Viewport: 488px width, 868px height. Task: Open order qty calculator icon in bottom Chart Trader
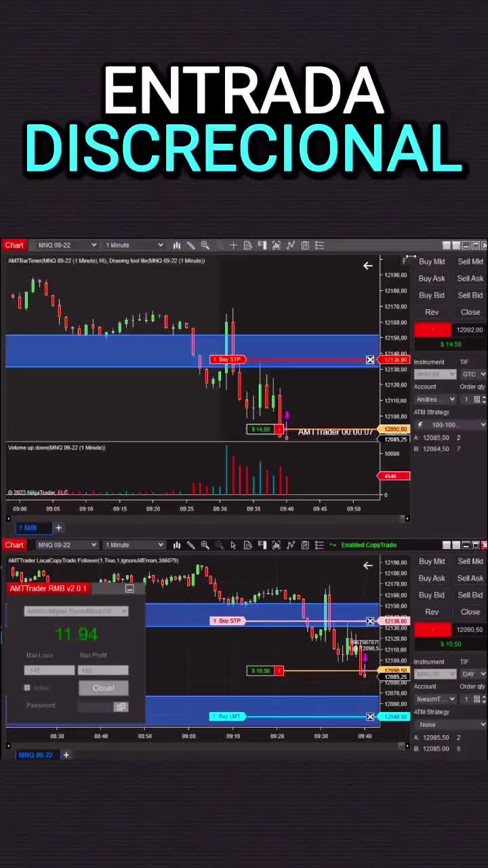tap(476, 699)
